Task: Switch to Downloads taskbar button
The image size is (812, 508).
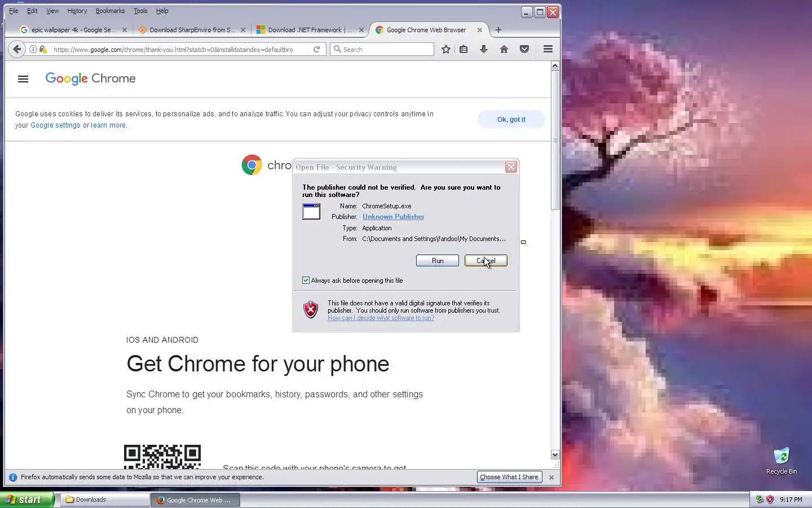Action: click(x=104, y=500)
